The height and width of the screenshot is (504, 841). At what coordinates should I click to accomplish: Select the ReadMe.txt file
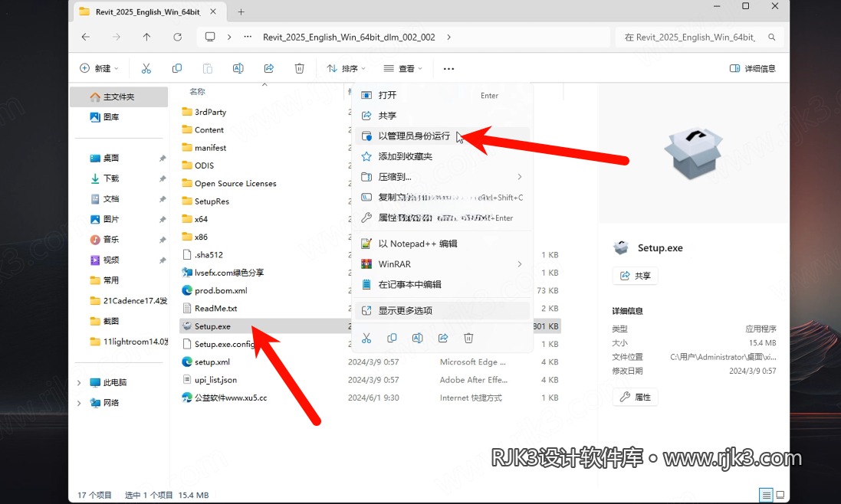tap(210, 309)
